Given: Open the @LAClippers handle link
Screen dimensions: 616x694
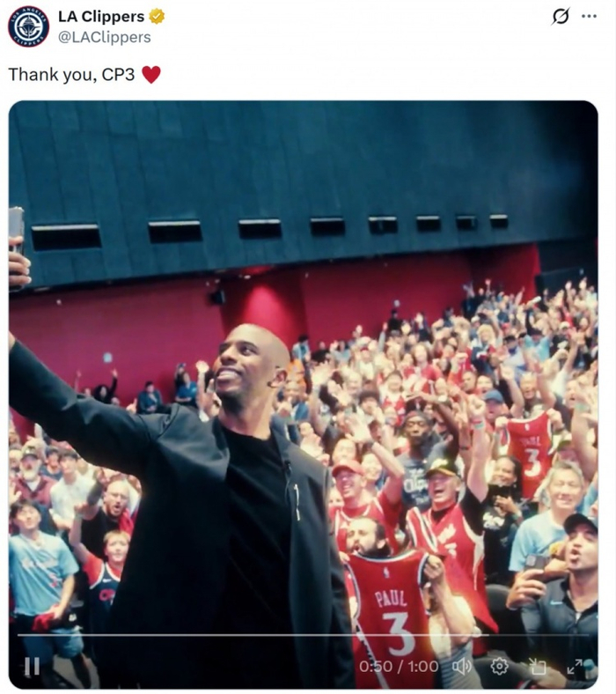Looking at the screenshot, I should (105, 37).
